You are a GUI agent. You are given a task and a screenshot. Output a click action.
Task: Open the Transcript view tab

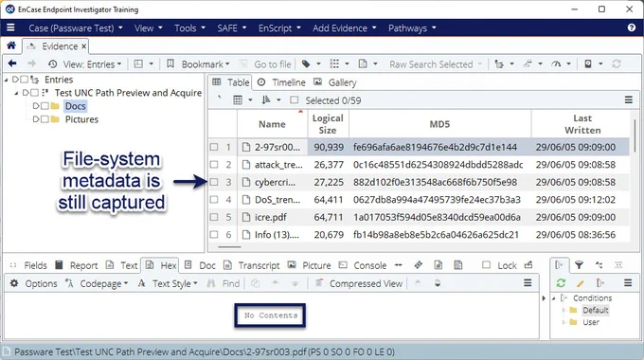(x=252, y=265)
